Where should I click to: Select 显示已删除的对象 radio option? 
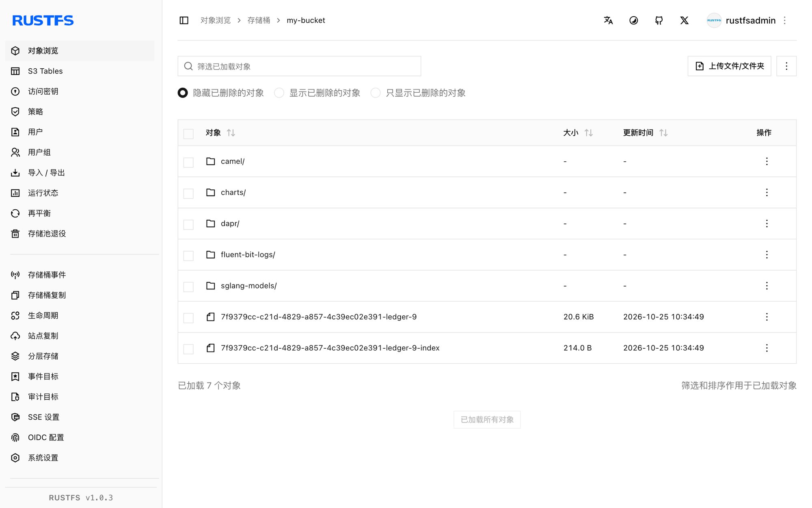(x=279, y=93)
